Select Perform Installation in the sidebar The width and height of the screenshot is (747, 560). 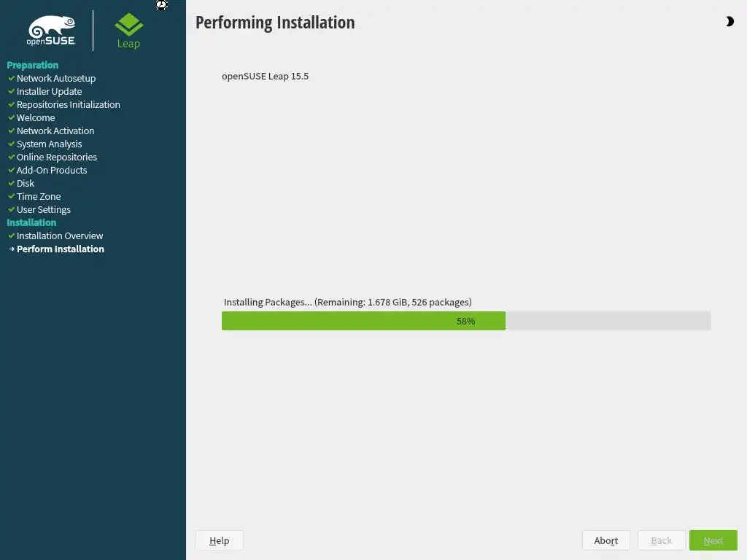[61, 249]
